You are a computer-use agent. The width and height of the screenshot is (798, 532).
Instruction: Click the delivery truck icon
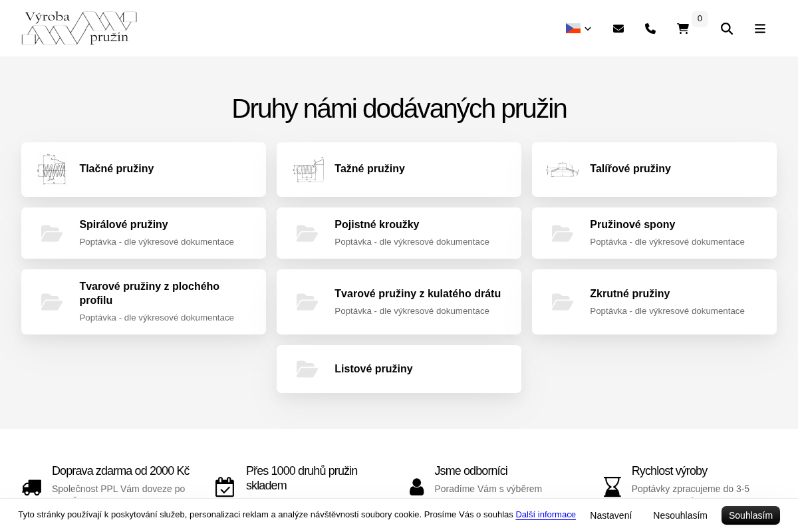point(32,487)
